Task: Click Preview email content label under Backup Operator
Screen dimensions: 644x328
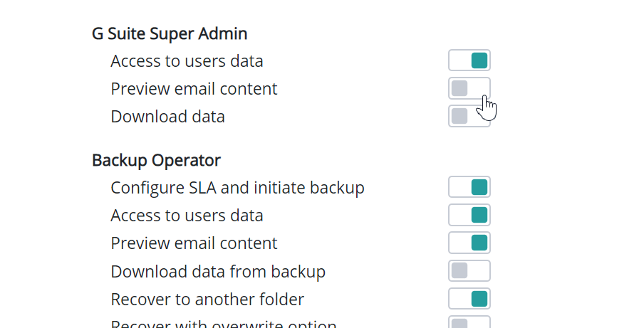Action: pyautogui.click(x=194, y=243)
